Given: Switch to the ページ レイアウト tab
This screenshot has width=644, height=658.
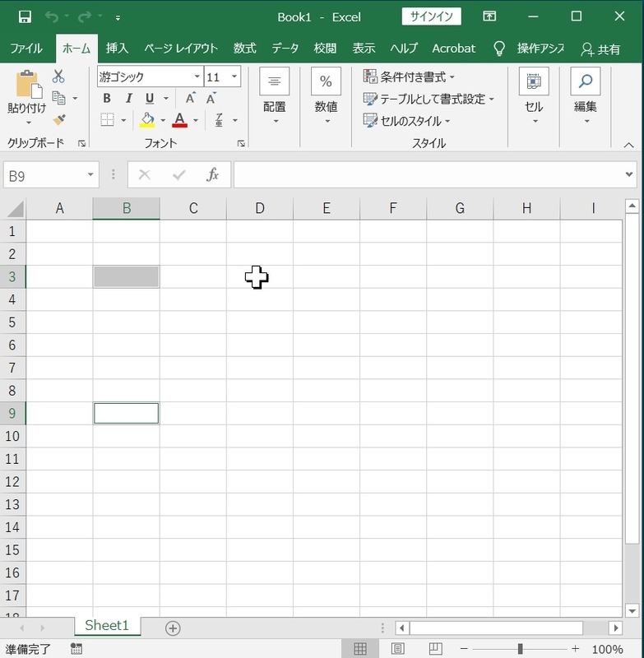Looking at the screenshot, I should [x=181, y=49].
